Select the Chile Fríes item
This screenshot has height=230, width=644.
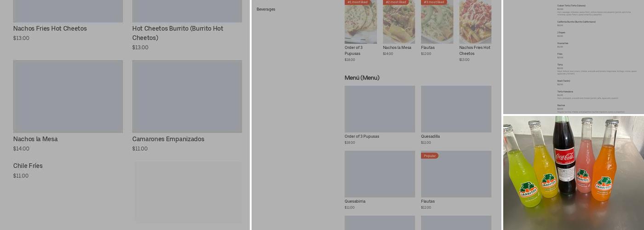tap(28, 166)
